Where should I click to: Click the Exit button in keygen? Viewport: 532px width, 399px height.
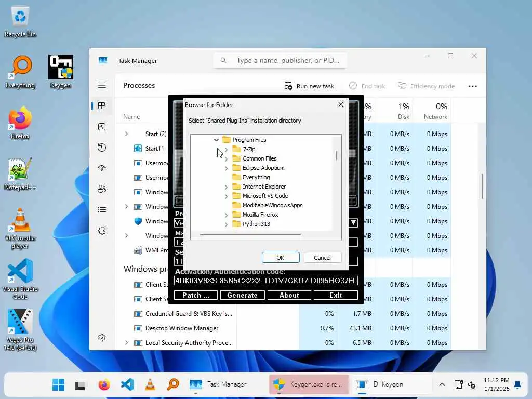click(336, 295)
